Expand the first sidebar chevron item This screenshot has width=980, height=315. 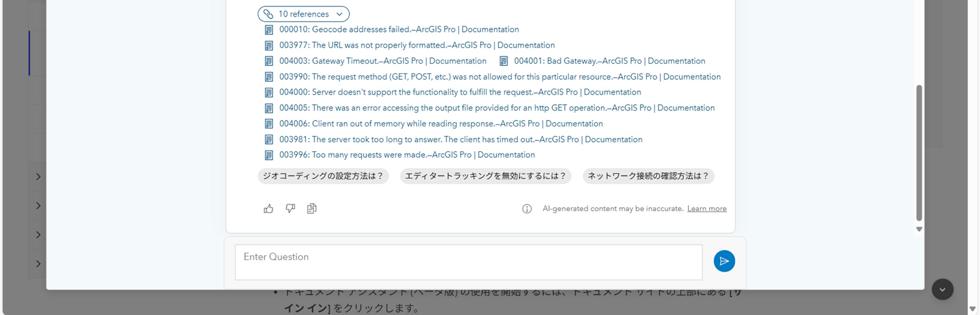(38, 176)
